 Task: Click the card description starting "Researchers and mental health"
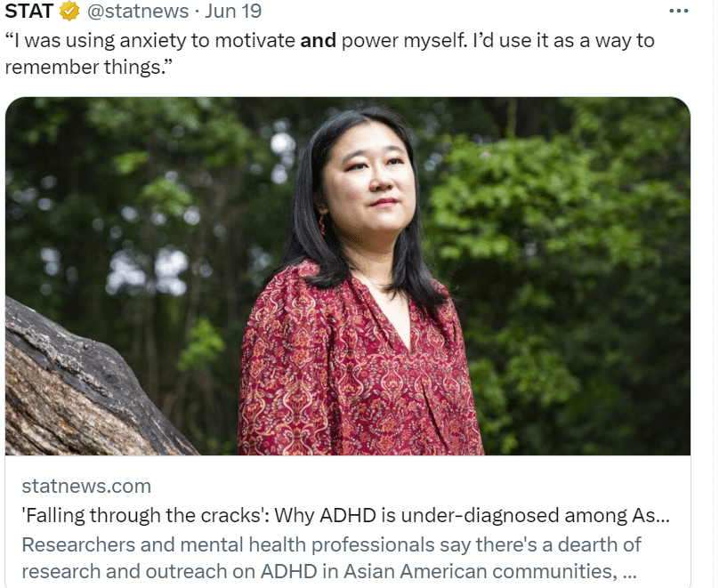pos(331,558)
